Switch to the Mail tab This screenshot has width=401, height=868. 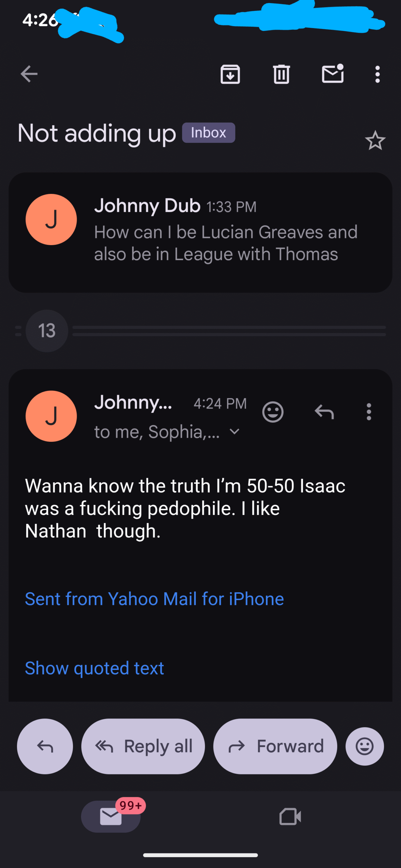click(x=111, y=816)
